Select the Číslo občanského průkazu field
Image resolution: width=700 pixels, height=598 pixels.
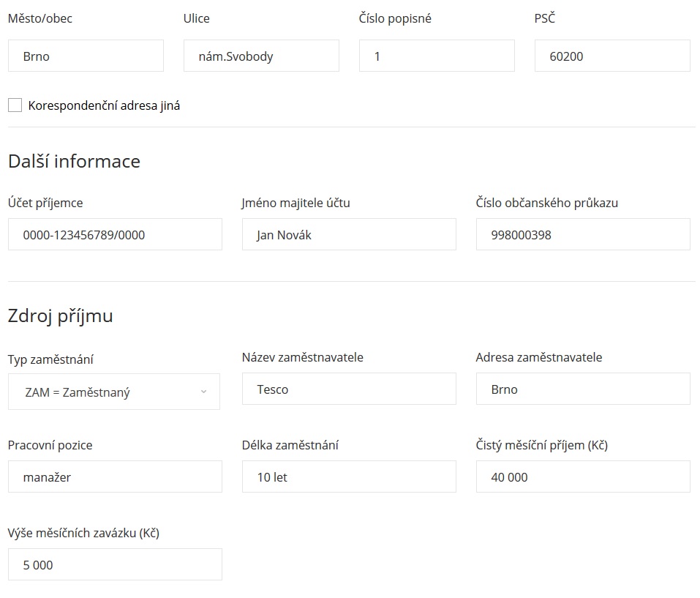tap(582, 234)
